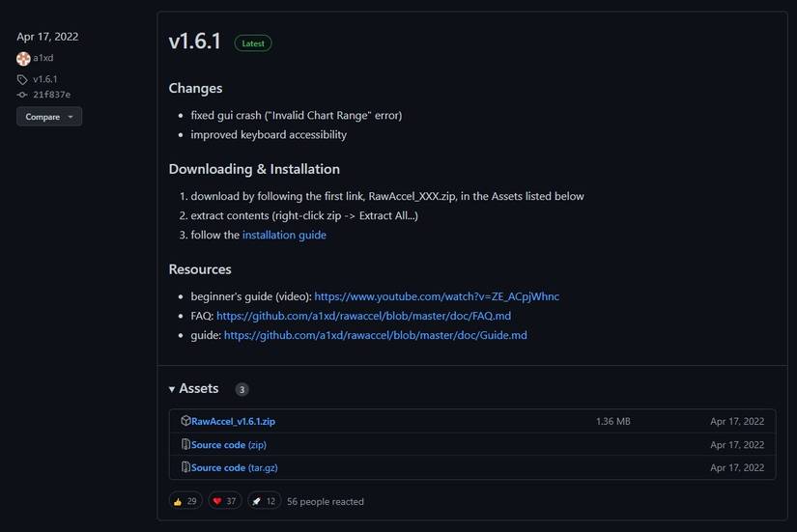Open the Compare dropdown
This screenshot has width=797, height=532.
(49, 117)
